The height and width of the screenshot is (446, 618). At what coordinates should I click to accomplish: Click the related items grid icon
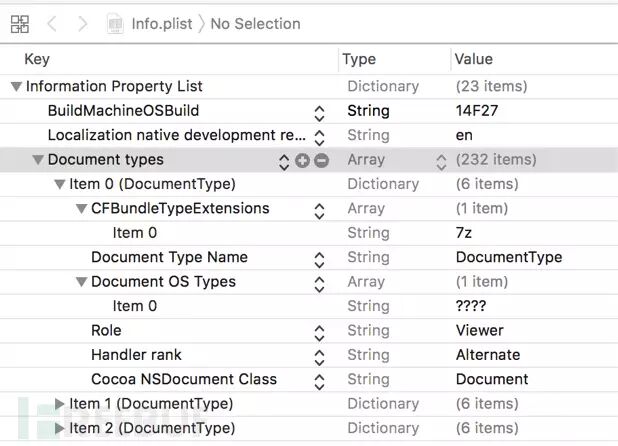click(x=19, y=23)
